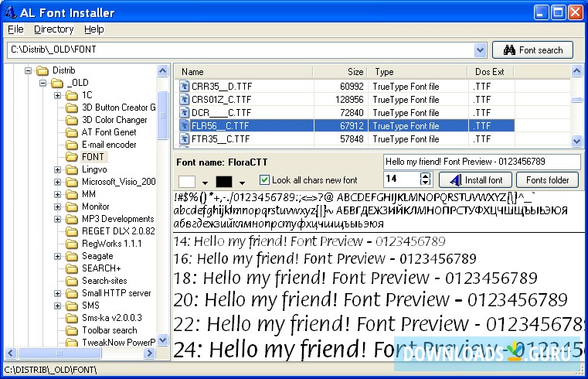Click the binoculars Font search button
This screenshot has height=379, width=588.
(x=532, y=50)
